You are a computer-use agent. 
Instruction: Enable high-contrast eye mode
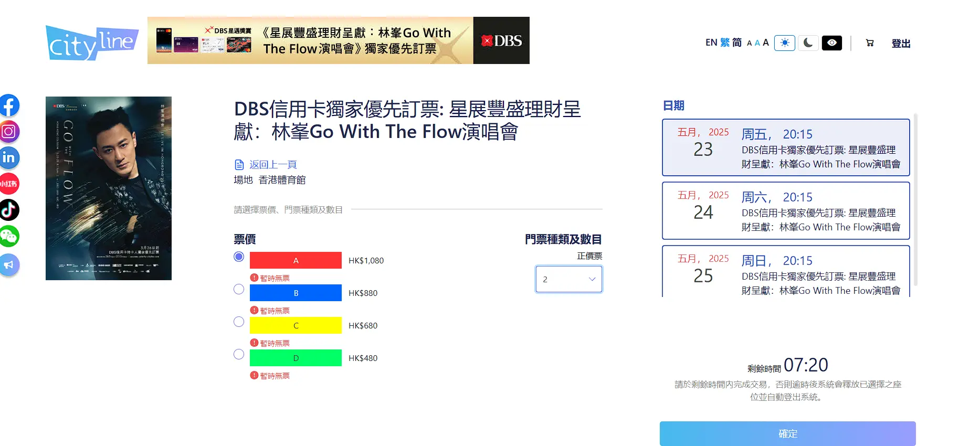(x=832, y=43)
